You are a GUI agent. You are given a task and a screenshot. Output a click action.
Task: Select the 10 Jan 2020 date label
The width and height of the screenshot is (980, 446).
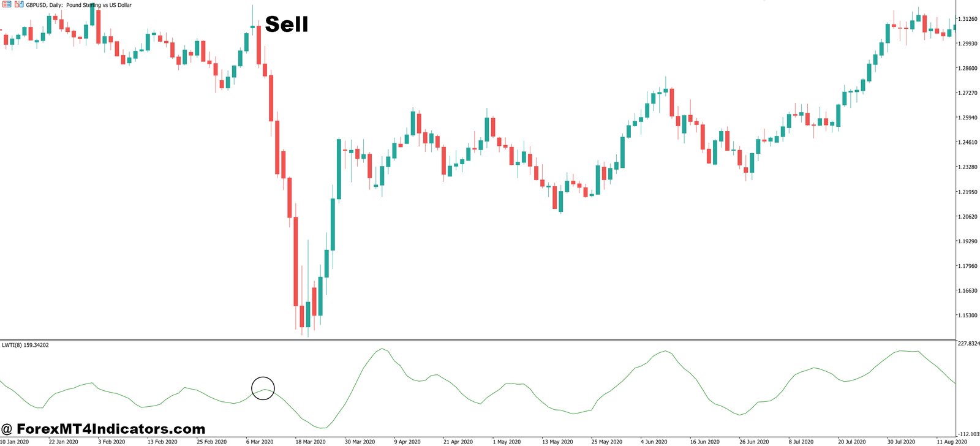(15, 442)
